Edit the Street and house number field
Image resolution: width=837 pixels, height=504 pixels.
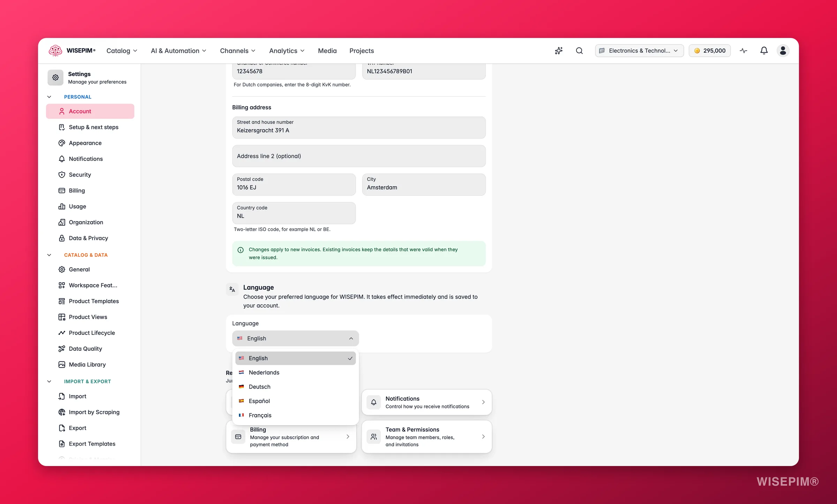click(x=359, y=127)
